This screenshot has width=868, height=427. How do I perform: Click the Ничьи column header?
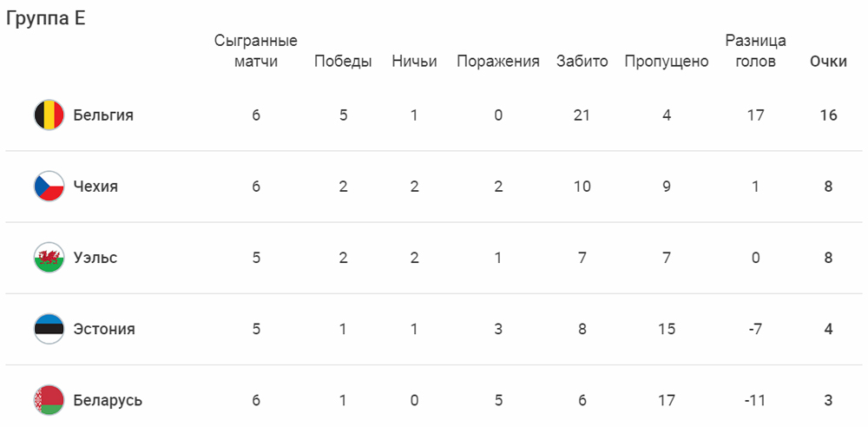coord(414,62)
